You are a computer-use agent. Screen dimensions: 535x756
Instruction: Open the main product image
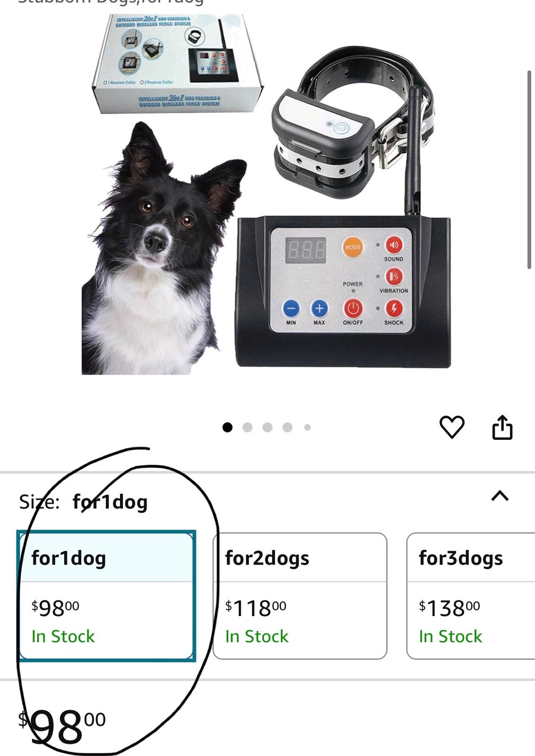tap(267, 194)
